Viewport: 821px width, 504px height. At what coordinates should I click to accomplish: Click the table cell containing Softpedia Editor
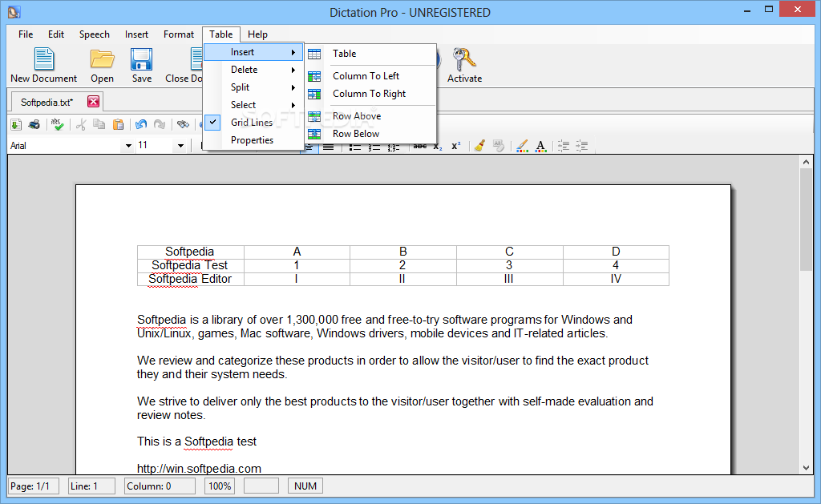point(190,279)
